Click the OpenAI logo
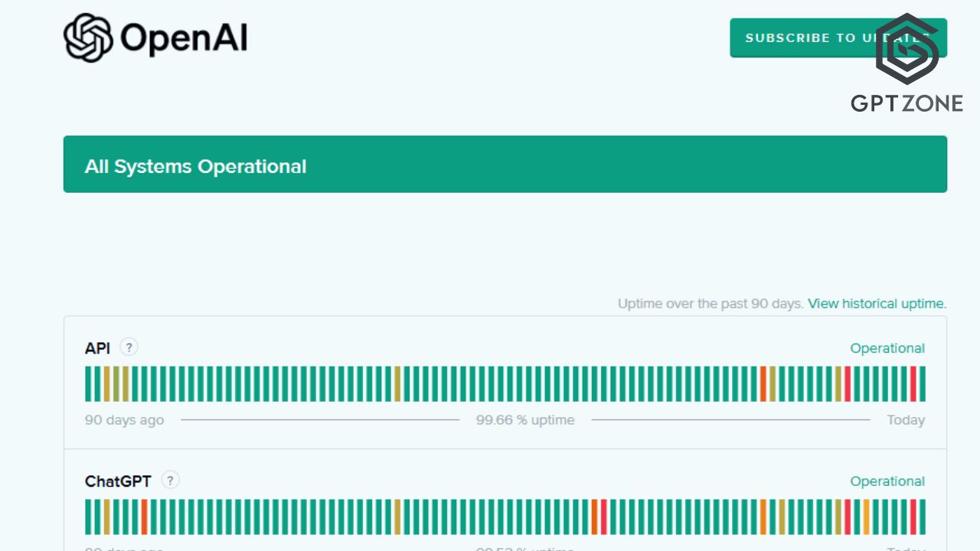The width and height of the screenshot is (980, 551). pyautogui.click(x=155, y=37)
